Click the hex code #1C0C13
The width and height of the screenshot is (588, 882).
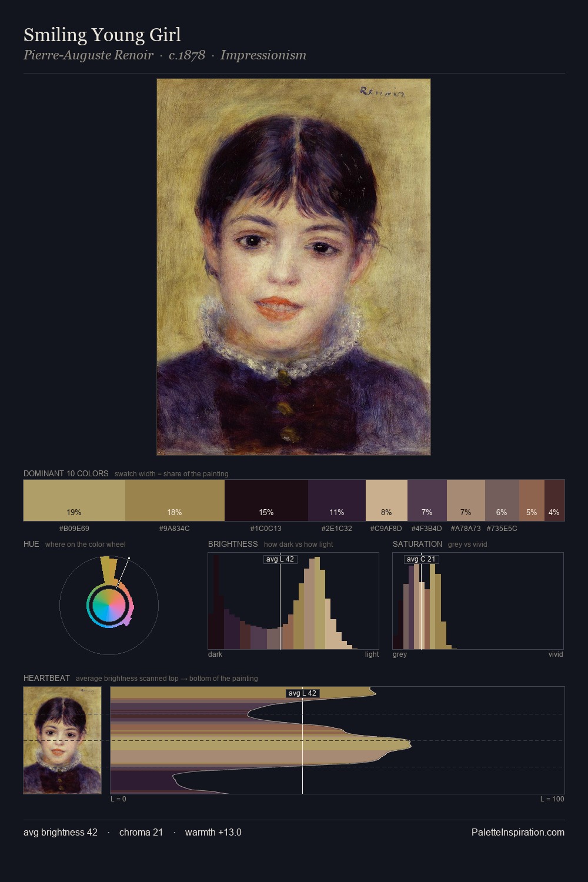pyautogui.click(x=266, y=529)
